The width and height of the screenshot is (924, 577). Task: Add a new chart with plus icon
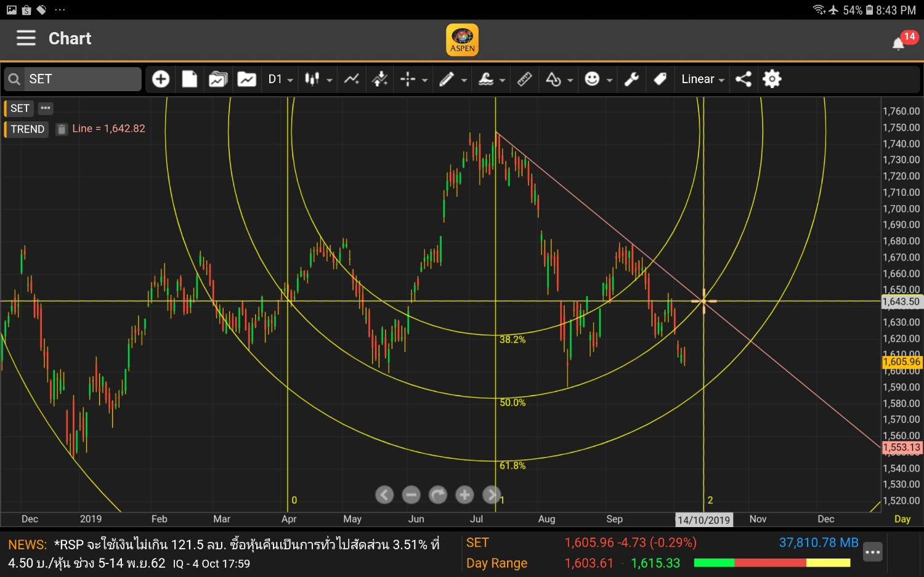[x=161, y=79]
